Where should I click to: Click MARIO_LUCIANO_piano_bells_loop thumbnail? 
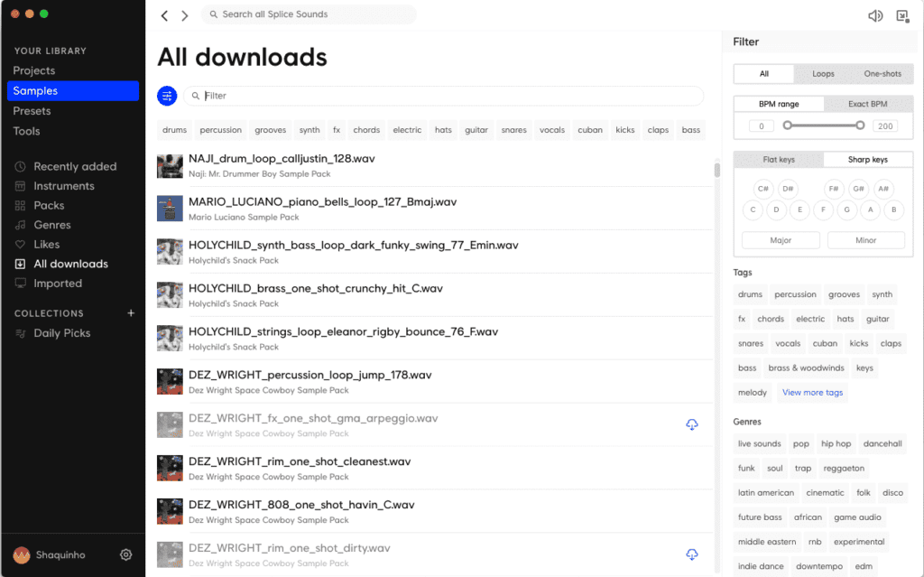(x=170, y=209)
